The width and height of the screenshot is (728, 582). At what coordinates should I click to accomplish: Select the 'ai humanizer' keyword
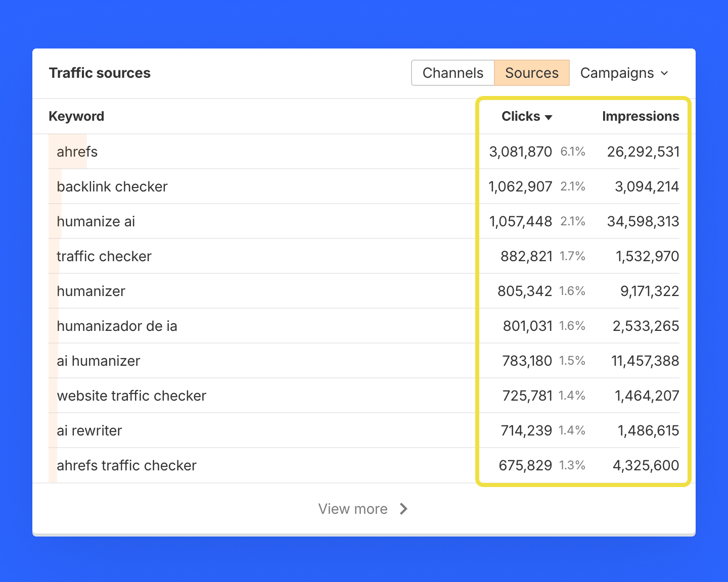pos(99,361)
